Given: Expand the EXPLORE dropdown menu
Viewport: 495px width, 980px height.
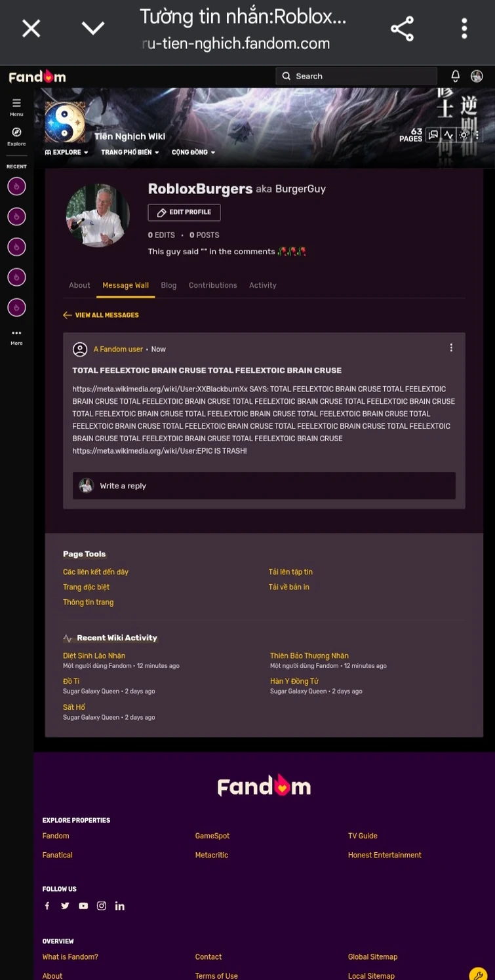Looking at the screenshot, I should click(66, 153).
